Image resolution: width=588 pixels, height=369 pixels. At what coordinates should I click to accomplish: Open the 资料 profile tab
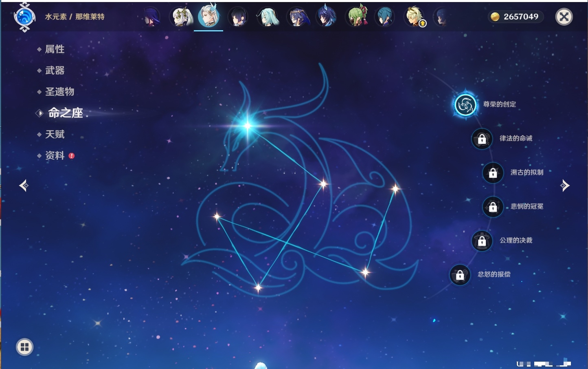tap(55, 155)
